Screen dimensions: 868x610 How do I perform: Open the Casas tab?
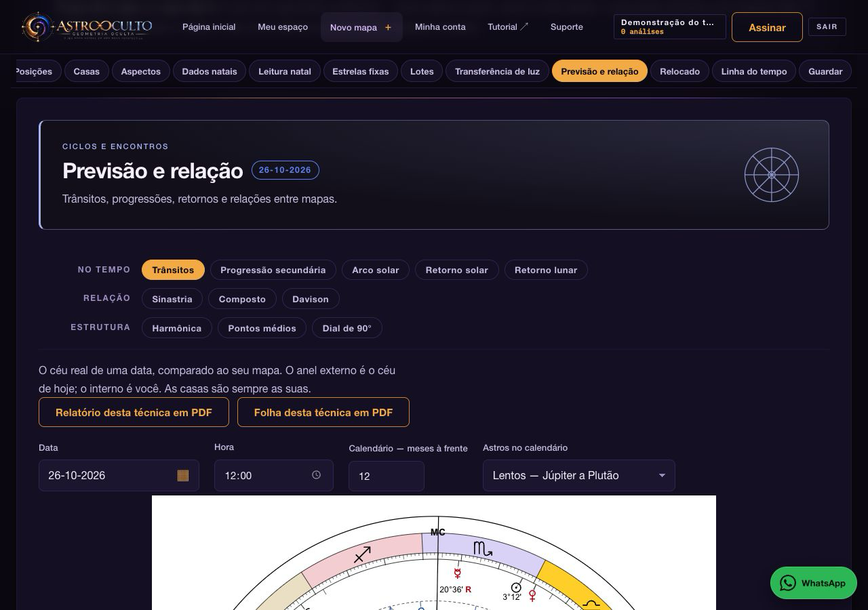click(87, 71)
